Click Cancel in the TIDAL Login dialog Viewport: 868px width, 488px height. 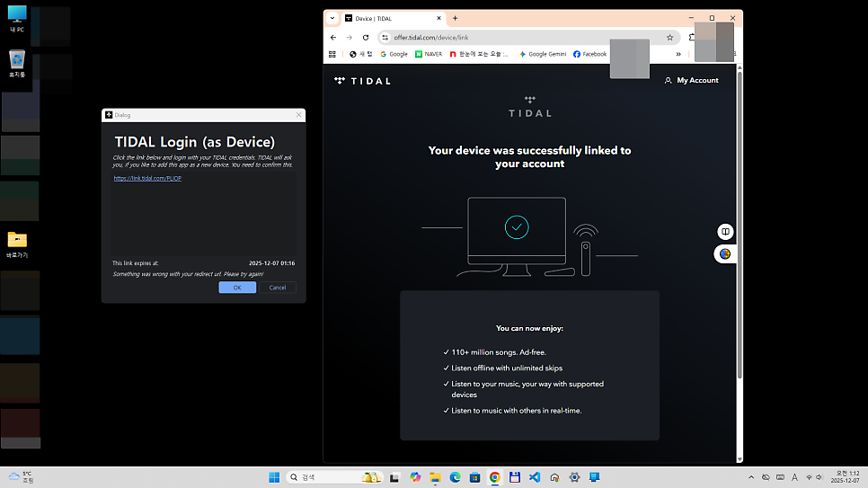pos(278,288)
